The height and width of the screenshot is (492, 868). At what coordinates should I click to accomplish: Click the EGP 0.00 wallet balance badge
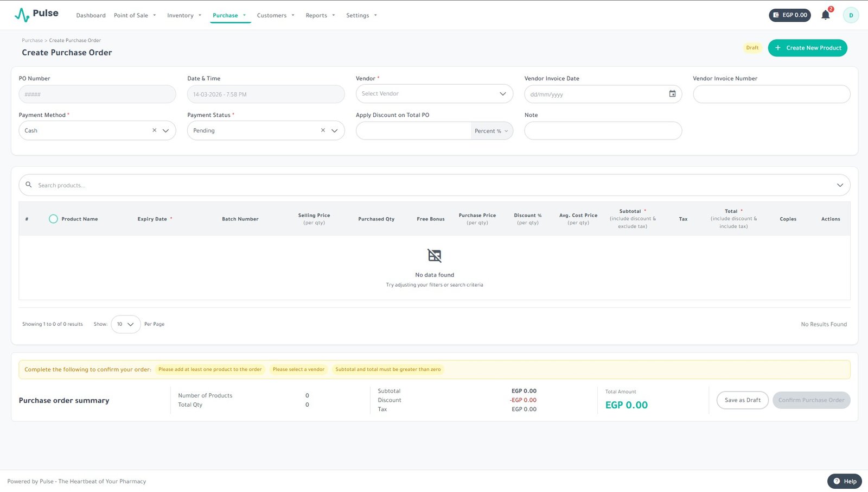click(789, 15)
